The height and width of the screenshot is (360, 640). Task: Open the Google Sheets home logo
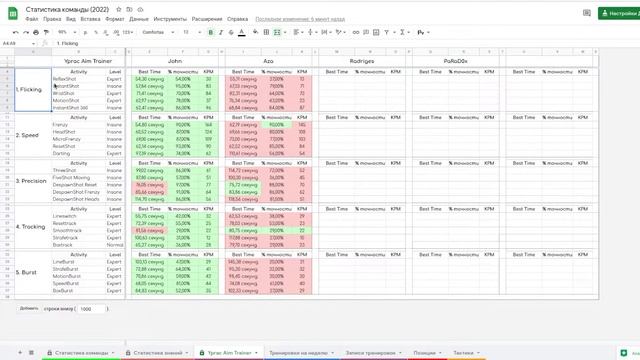pos(13,13)
